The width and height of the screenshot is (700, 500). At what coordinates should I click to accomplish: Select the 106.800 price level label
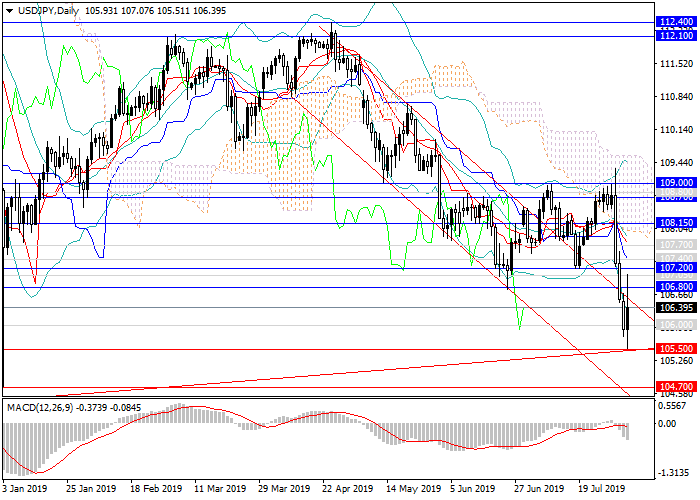(x=676, y=287)
